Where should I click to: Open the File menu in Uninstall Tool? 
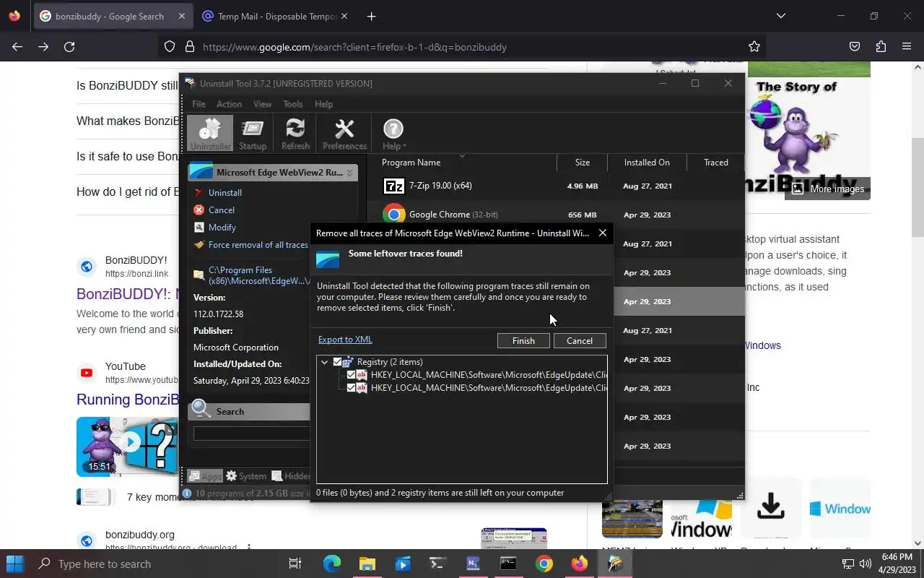click(199, 104)
